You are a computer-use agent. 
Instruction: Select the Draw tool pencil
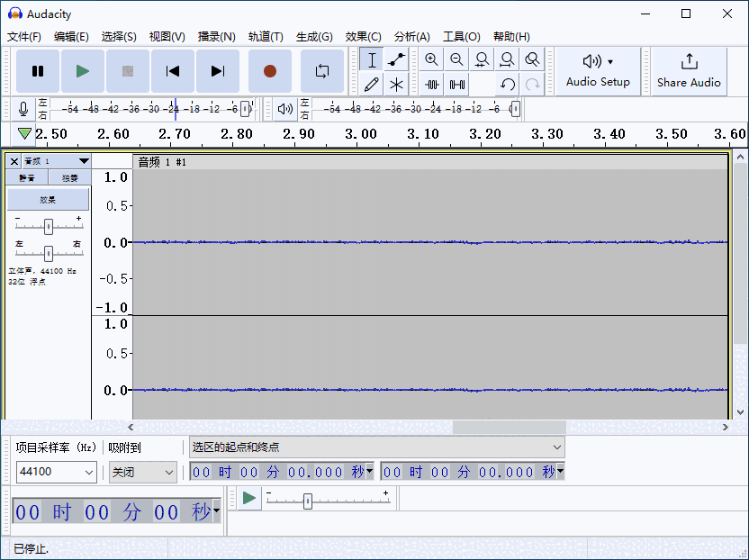[370, 84]
